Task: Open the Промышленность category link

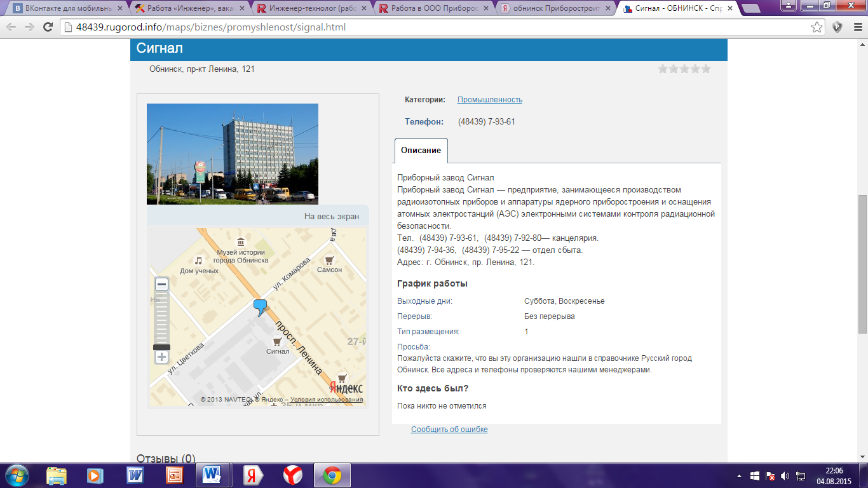Action: tap(490, 100)
